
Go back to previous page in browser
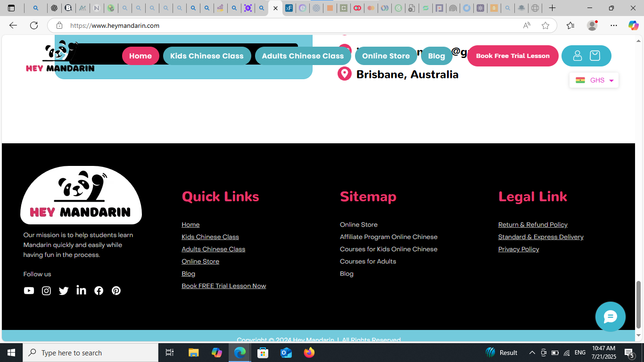click(x=13, y=25)
